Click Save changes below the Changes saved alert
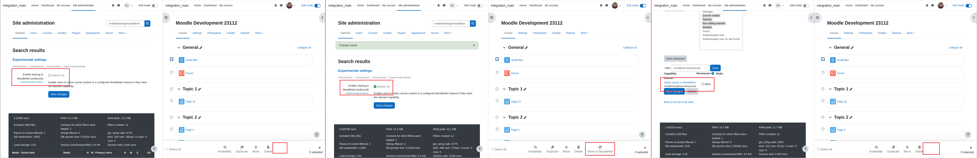Image resolution: width=980 pixels, height=158 pixels. point(384,105)
